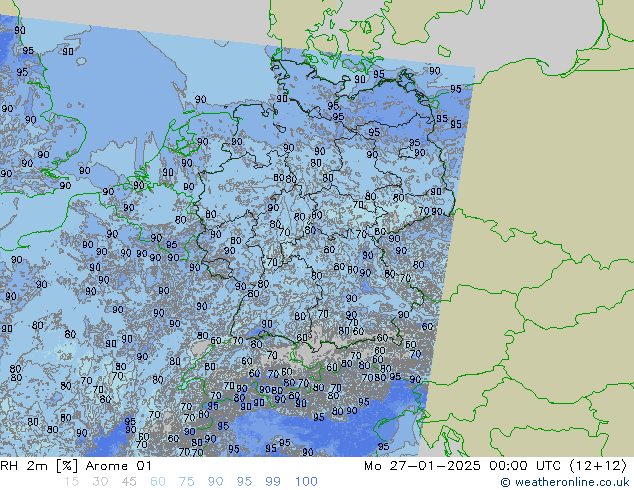Click the legend entry 99

click(273, 482)
